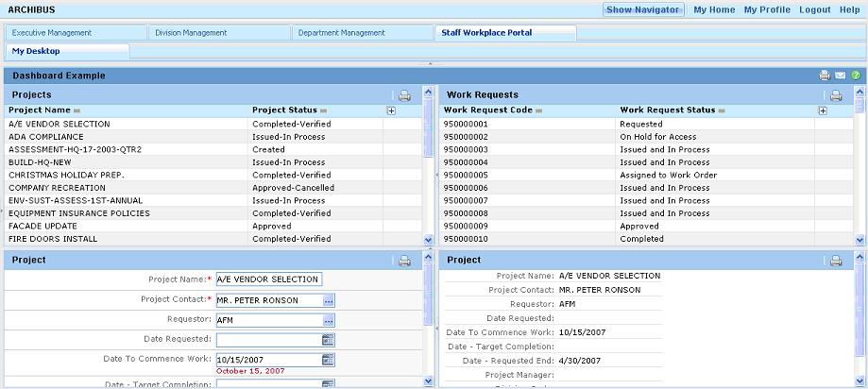Image resolution: width=868 pixels, height=389 pixels.
Task: Click the Show Navigator button
Action: click(643, 9)
